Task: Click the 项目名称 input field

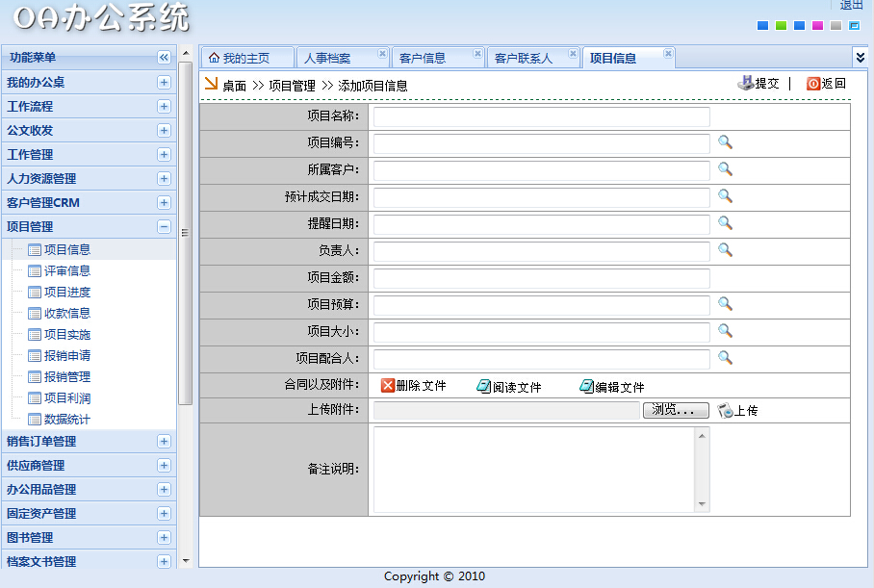Action: point(541,116)
